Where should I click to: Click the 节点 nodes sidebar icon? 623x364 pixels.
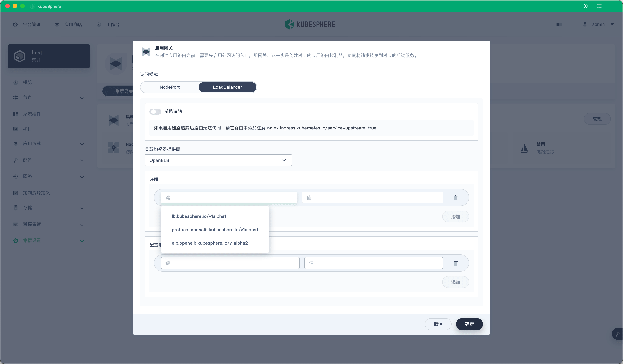pyautogui.click(x=16, y=98)
